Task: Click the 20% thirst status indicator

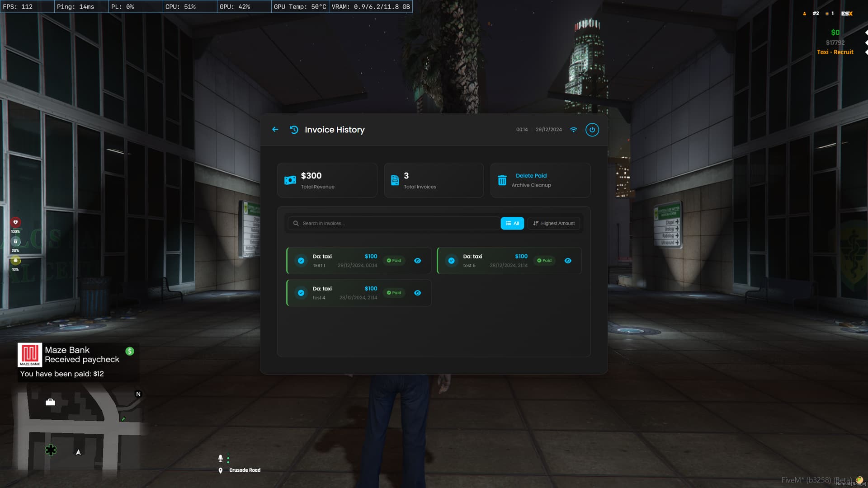Action: pyautogui.click(x=15, y=241)
